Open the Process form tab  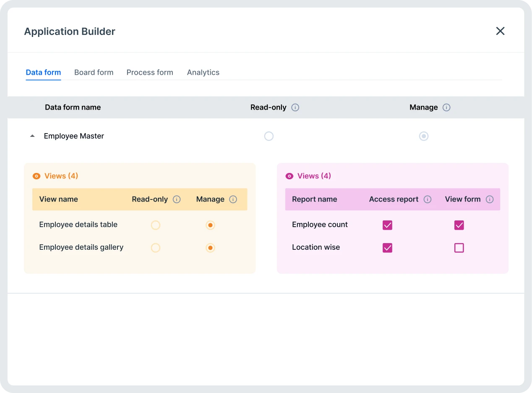[x=150, y=73]
